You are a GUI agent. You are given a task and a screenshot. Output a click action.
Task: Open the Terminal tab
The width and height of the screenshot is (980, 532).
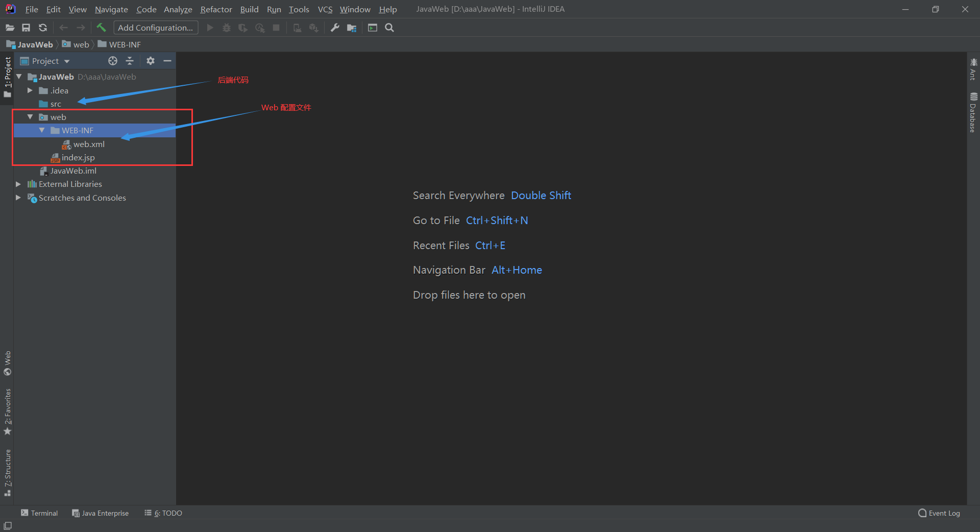[x=39, y=513]
